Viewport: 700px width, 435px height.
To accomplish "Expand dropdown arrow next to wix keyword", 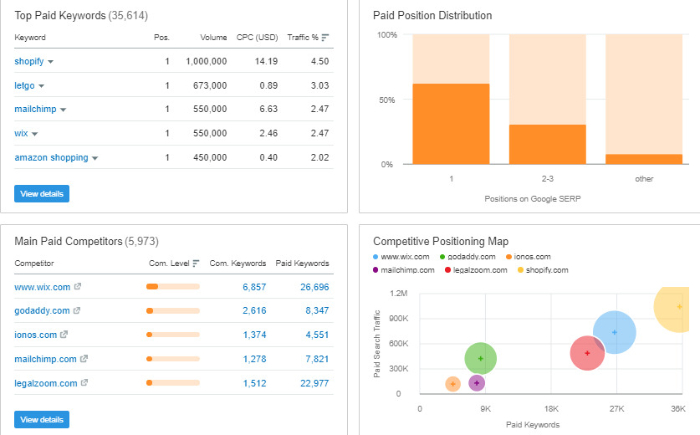I will click(35, 134).
